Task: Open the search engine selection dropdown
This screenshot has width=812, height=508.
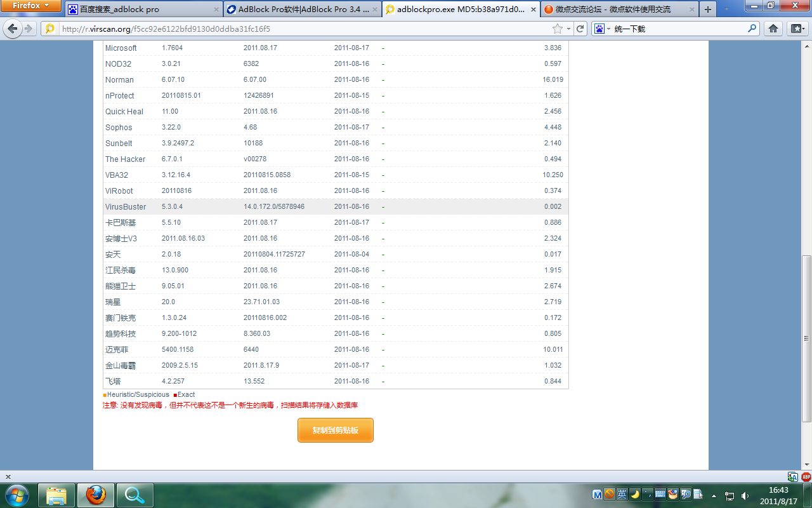Action: tap(608, 29)
